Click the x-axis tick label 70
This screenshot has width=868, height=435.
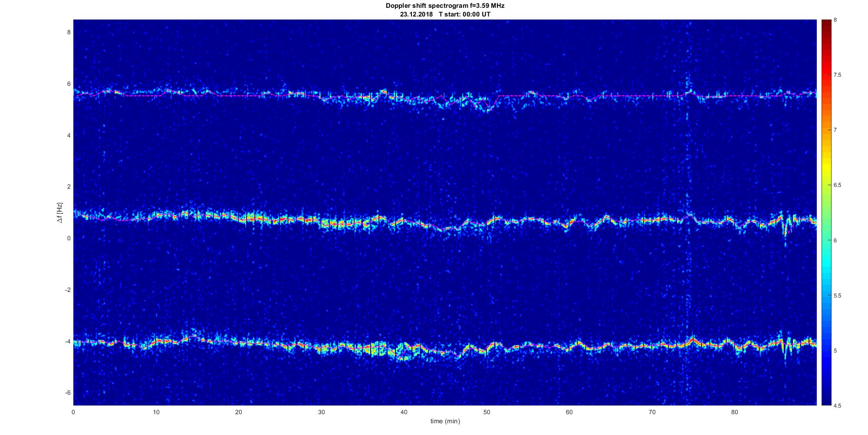[x=652, y=412]
